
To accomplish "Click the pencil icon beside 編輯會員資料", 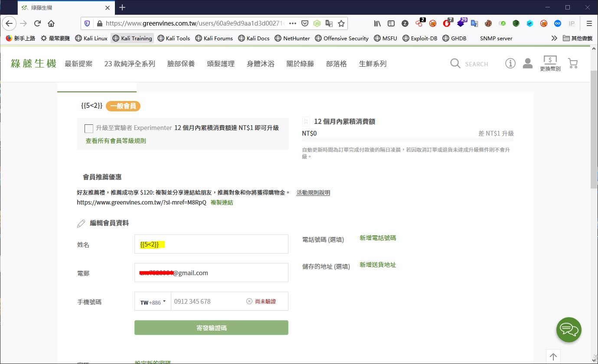I will [x=81, y=224].
